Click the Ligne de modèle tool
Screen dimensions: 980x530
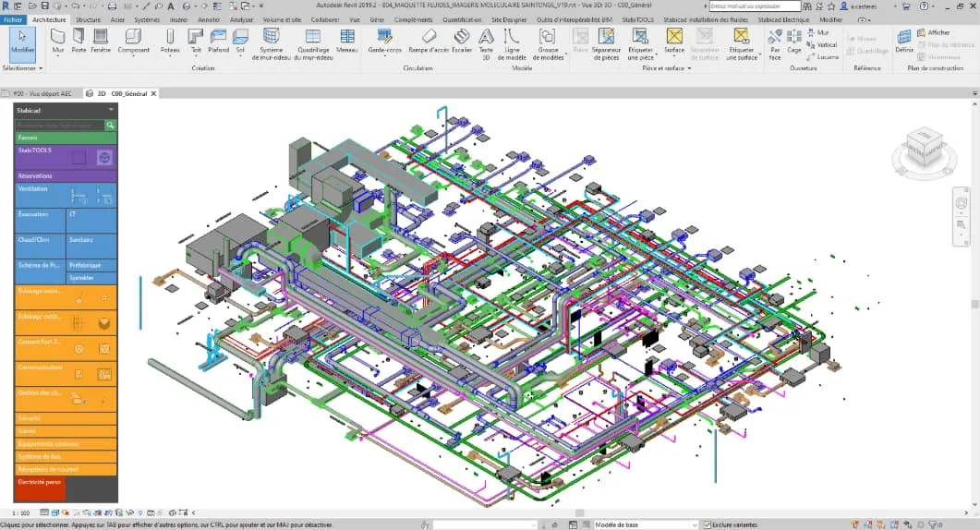[x=512, y=43]
